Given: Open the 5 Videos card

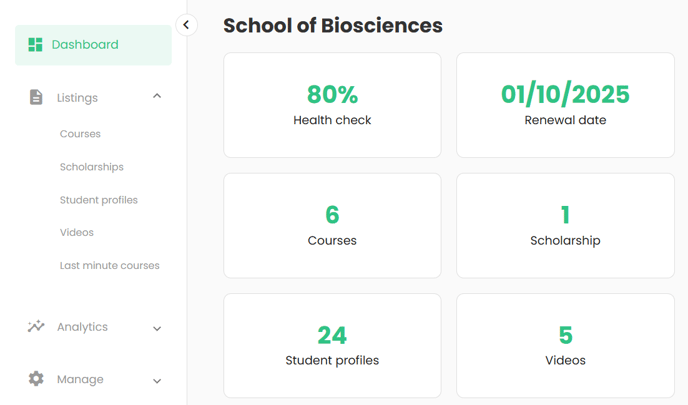Looking at the screenshot, I should (565, 346).
